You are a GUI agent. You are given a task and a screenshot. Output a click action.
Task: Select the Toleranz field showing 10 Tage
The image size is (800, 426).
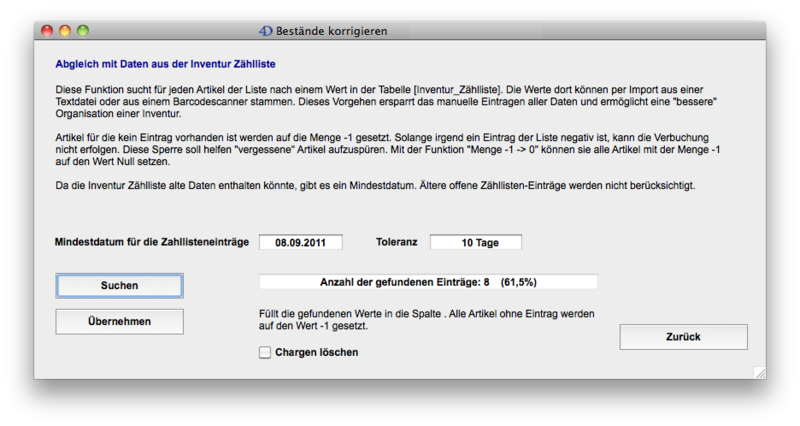pos(476,242)
